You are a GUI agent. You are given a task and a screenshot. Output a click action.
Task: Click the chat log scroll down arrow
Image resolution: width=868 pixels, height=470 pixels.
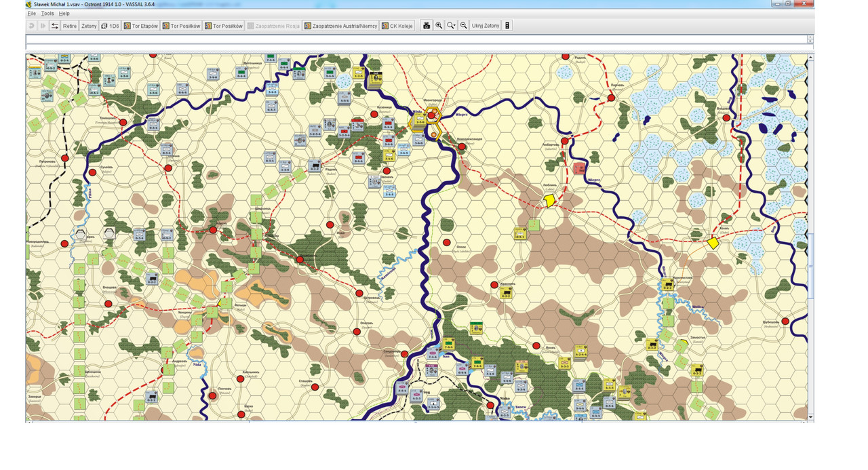tap(810, 42)
